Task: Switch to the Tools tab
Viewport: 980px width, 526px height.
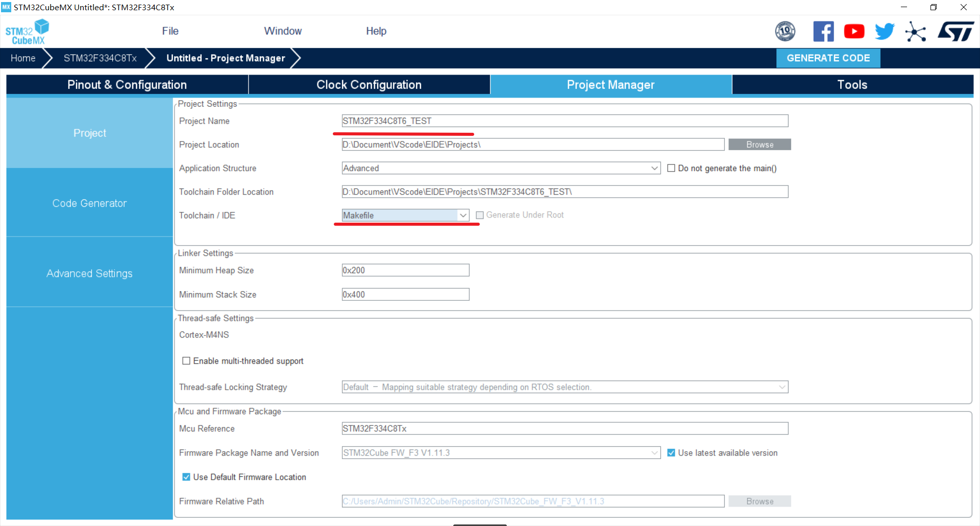Action: point(852,85)
